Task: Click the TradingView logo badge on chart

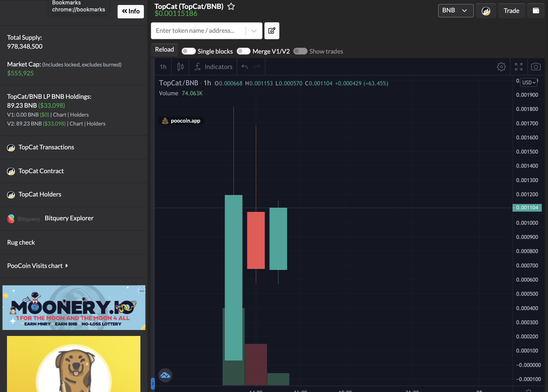Action: (x=165, y=375)
